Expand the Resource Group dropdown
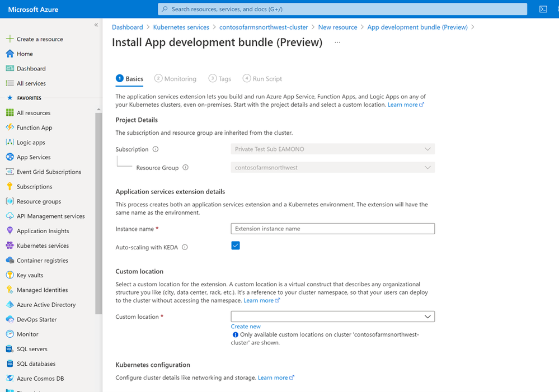559x392 pixels. (332, 168)
